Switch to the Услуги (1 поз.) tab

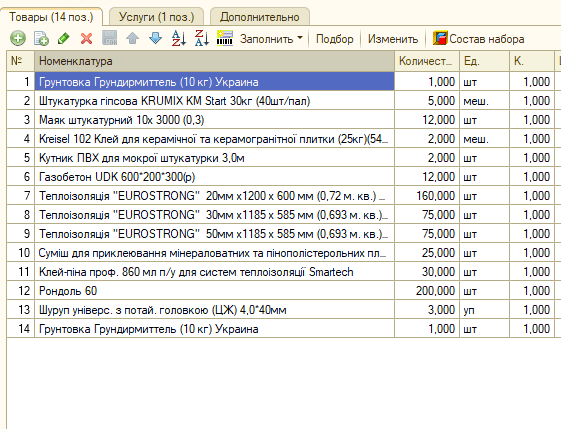click(x=156, y=17)
